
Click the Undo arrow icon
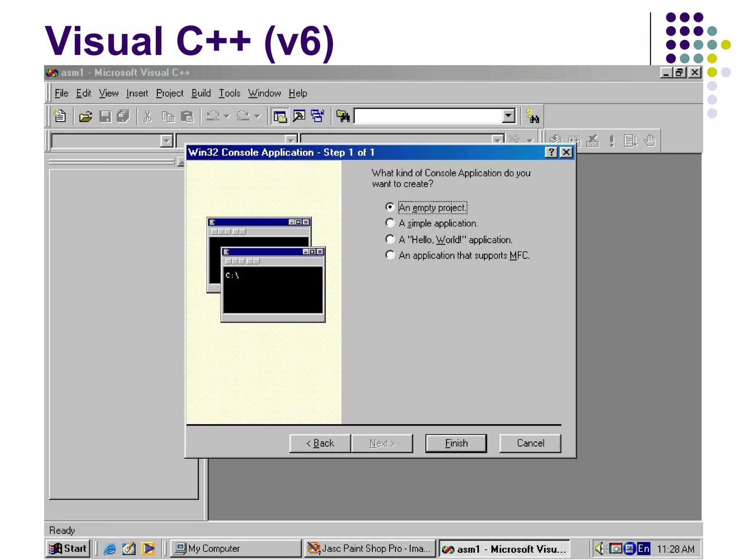tap(213, 116)
